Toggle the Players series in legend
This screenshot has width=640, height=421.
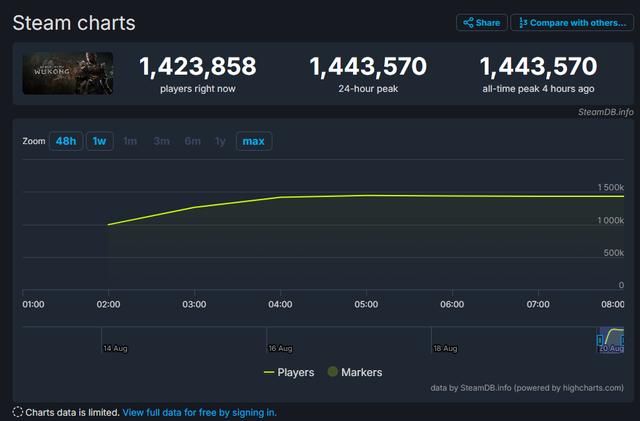point(289,372)
